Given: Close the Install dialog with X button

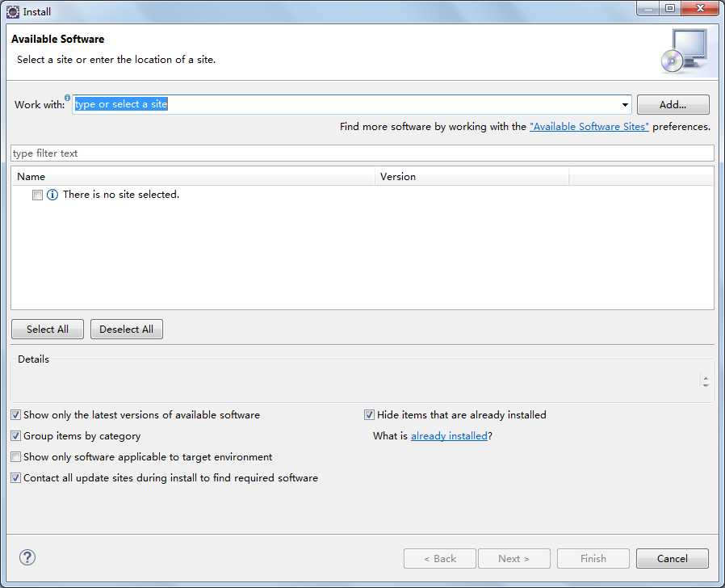Looking at the screenshot, I should pyautogui.click(x=700, y=8).
